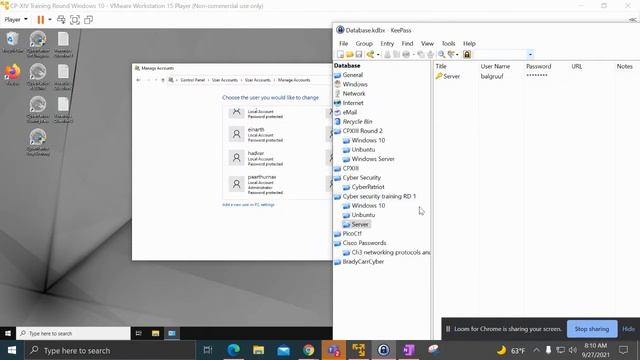Select the Network group in KeePass tree

click(354, 94)
